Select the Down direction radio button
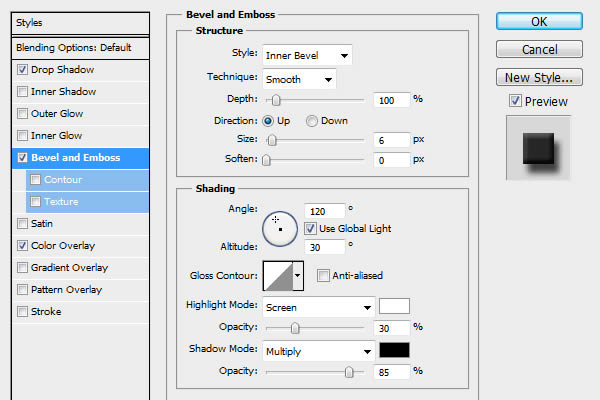Viewport: 600px width, 400px height. click(x=313, y=120)
